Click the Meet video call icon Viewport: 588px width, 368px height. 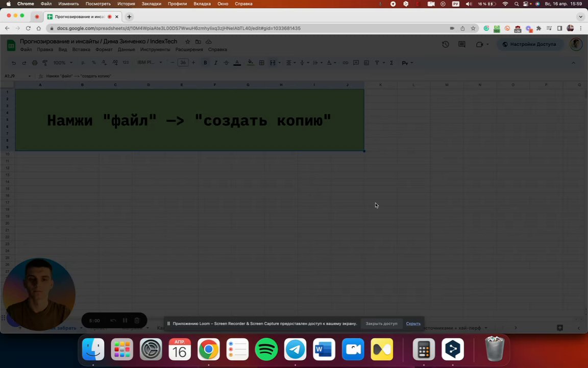point(480,44)
